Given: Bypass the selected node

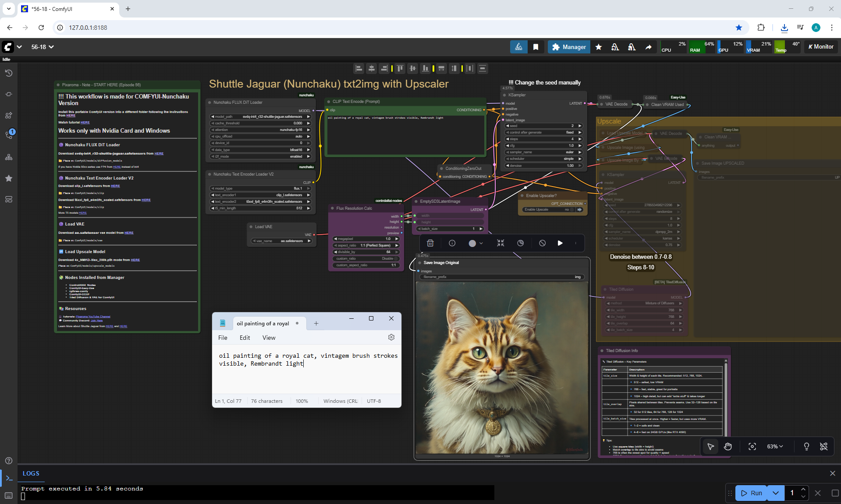Looking at the screenshot, I should point(543,243).
